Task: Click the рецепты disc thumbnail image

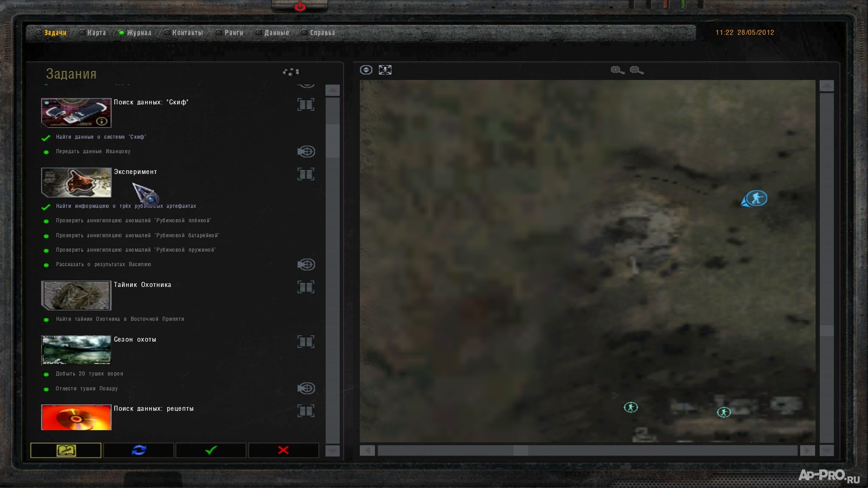Action: 76,417
